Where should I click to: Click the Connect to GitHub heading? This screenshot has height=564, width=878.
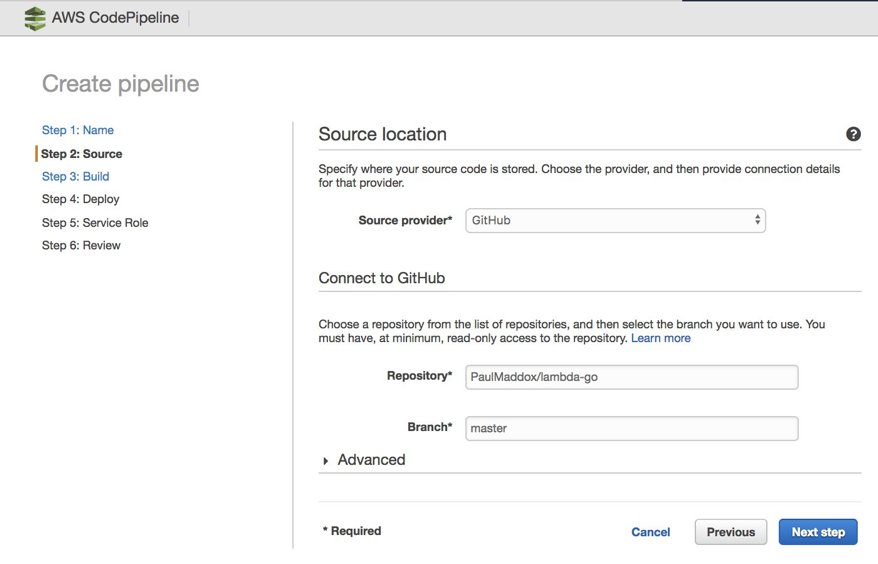point(381,278)
